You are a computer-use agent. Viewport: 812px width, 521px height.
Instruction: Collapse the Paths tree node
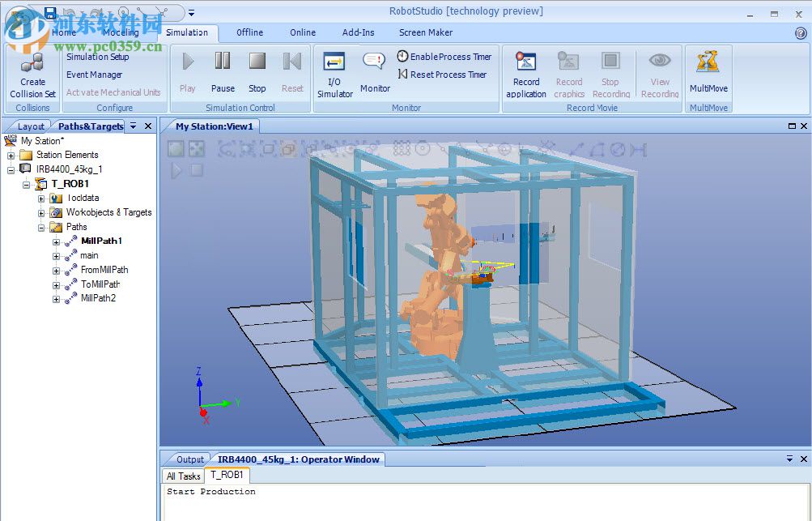(x=41, y=227)
